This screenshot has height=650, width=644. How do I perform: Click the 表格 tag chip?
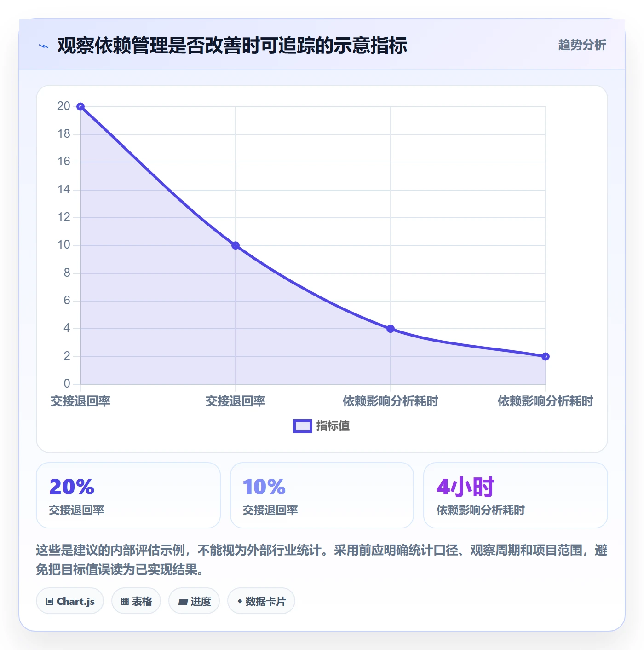(x=136, y=601)
